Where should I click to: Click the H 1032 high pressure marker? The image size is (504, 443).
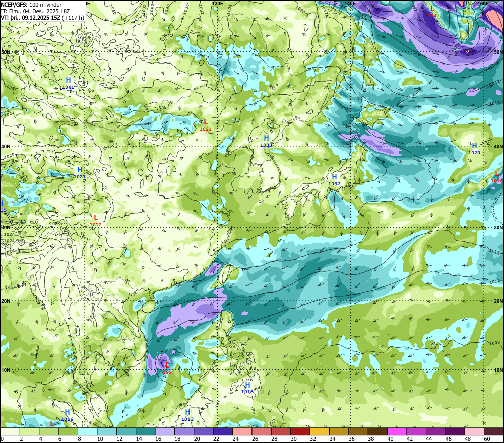334,180
